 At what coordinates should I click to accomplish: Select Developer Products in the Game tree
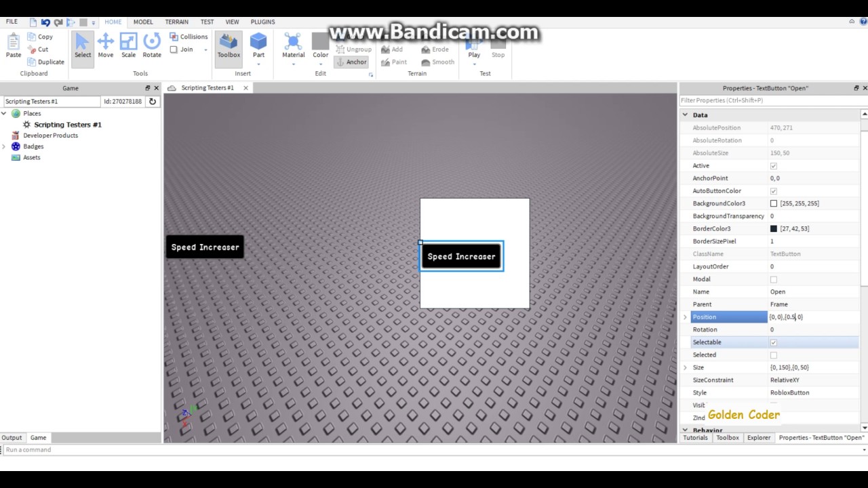click(x=50, y=136)
